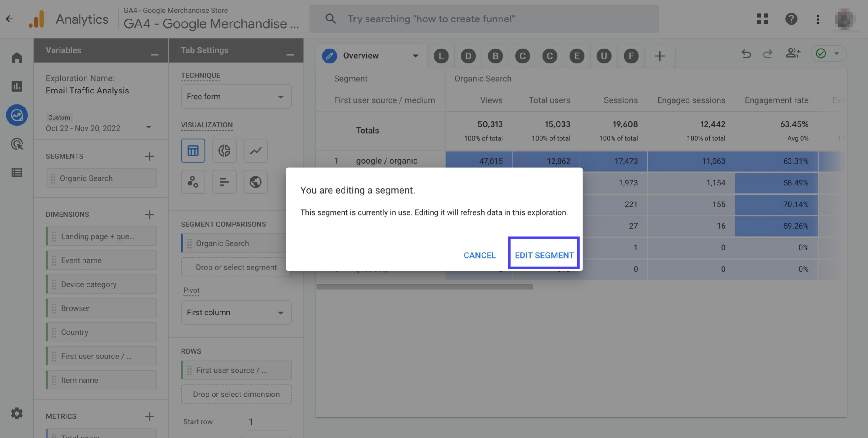
Task: Click the back arrow icon
Action: click(x=9, y=19)
